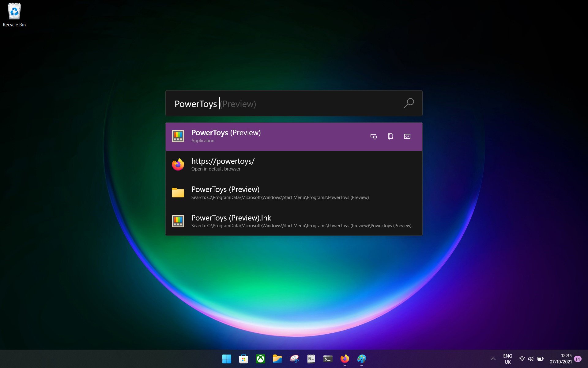Screen dimensions: 588x368
Task: Click Run as administrator icon
Action: point(373,136)
